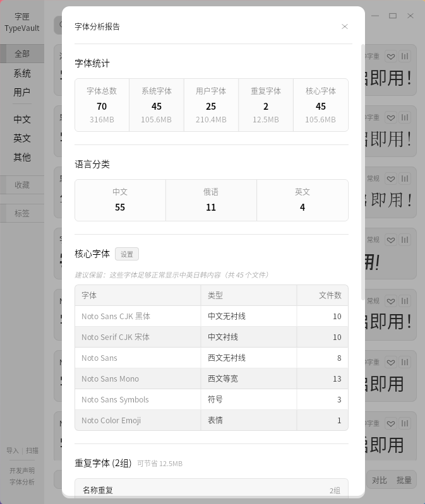This screenshot has width=425, height=504.
Task: Click compare bars icon on first font card
Action: tap(405, 57)
